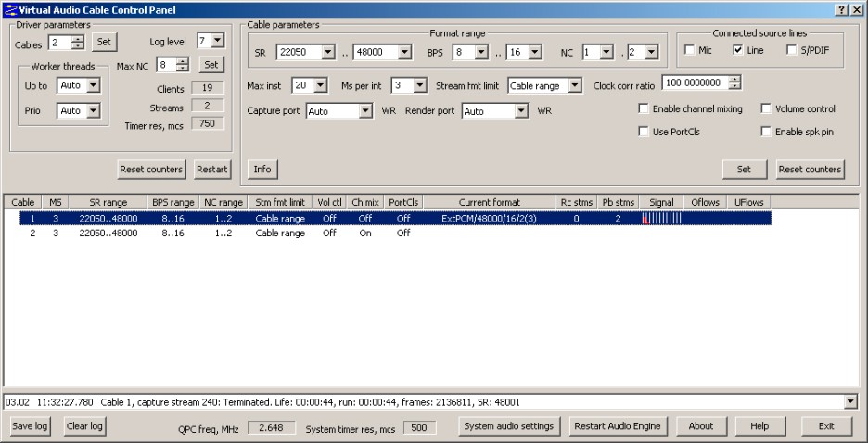The width and height of the screenshot is (868, 443).
Task: Click the Ch mix On cell of Cable 2
Action: pyautogui.click(x=364, y=233)
